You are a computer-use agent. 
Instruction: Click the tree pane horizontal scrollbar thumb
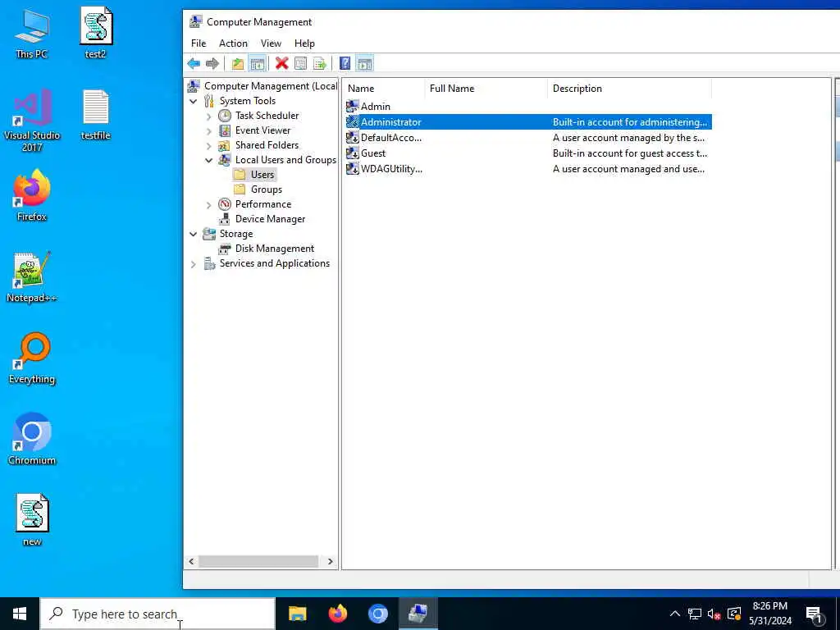pos(258,561)
